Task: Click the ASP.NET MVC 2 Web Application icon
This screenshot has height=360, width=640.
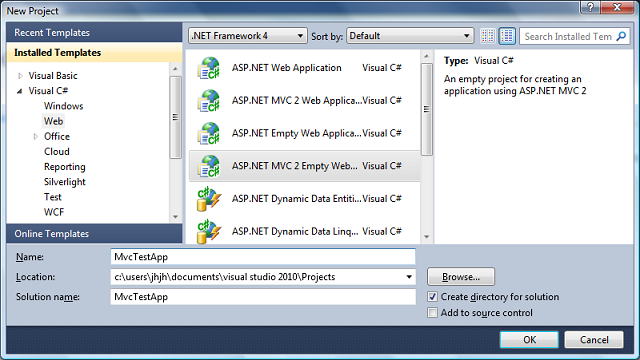Action: click(x=209, y=100)
